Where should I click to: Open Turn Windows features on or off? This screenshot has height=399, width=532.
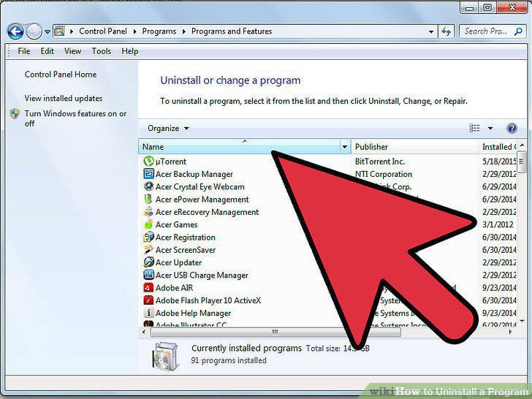[75, 118]
